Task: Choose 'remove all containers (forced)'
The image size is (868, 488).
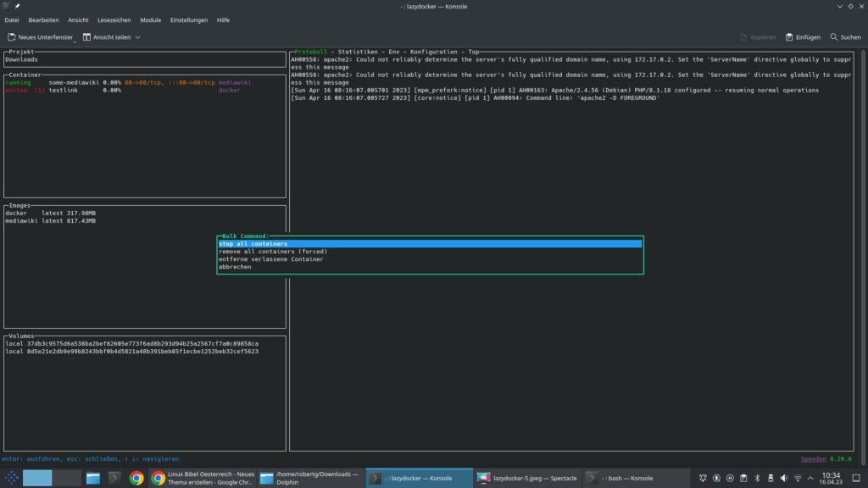Action: tap(430, 251)
